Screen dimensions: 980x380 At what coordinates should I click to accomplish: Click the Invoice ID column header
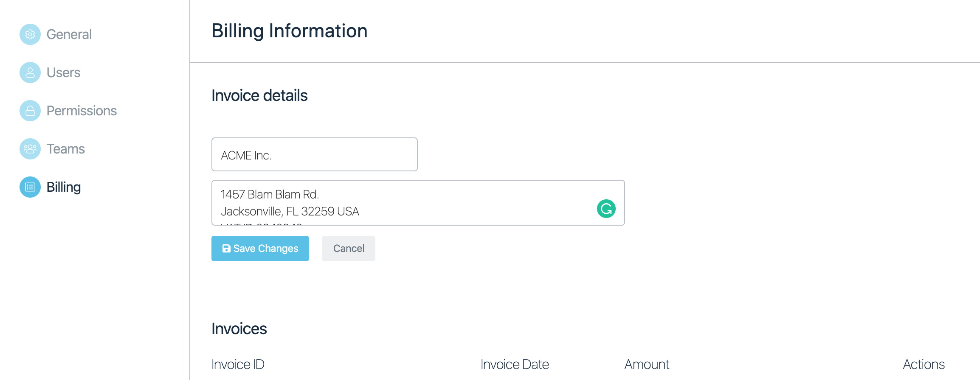pyautogui.click(x=238, y=364)
